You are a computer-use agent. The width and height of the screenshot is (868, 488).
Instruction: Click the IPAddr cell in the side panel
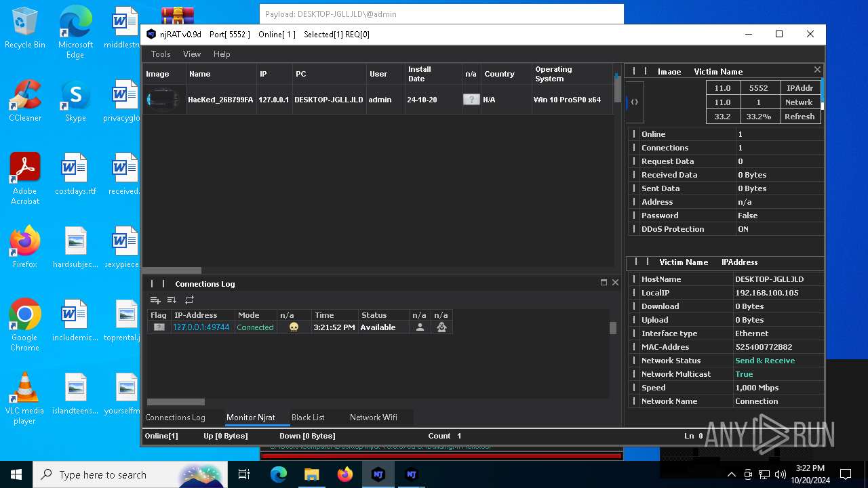(x=800, y=88)
